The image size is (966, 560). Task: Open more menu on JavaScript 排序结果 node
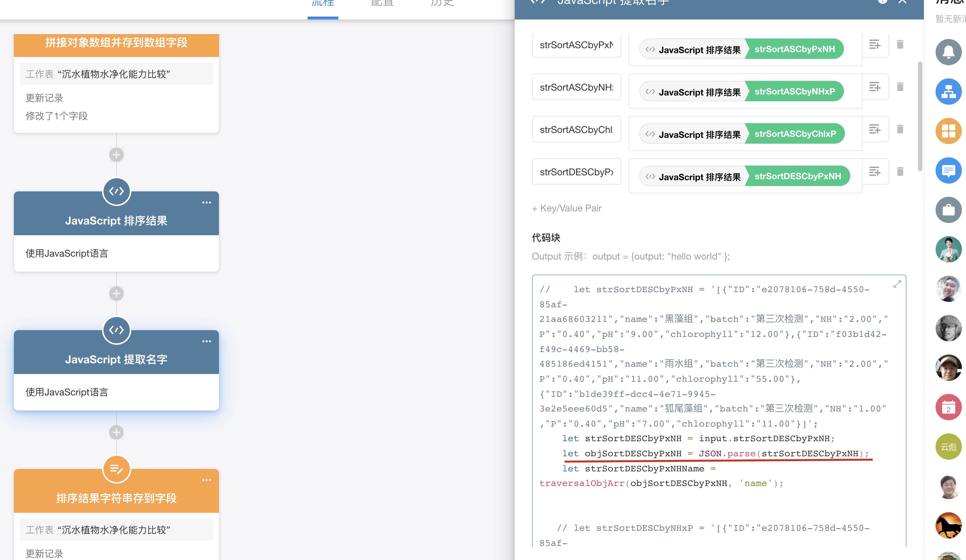pos(207,202)
